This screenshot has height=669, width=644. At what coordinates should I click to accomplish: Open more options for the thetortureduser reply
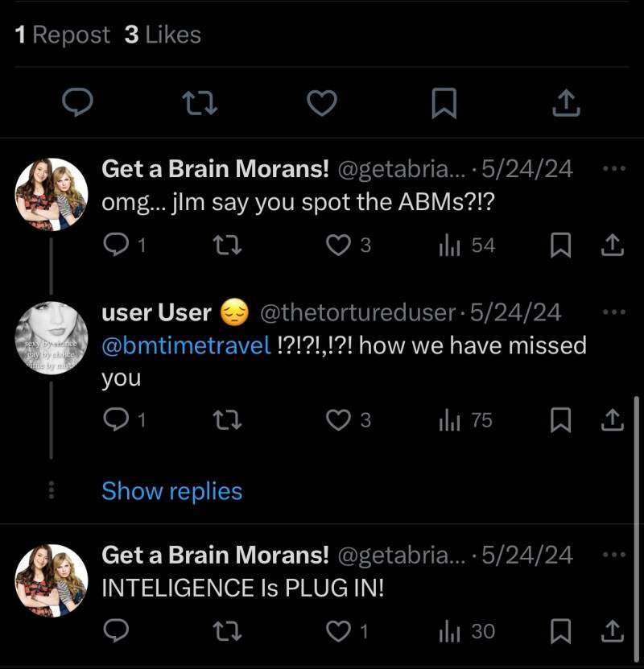tap(613, 312)
